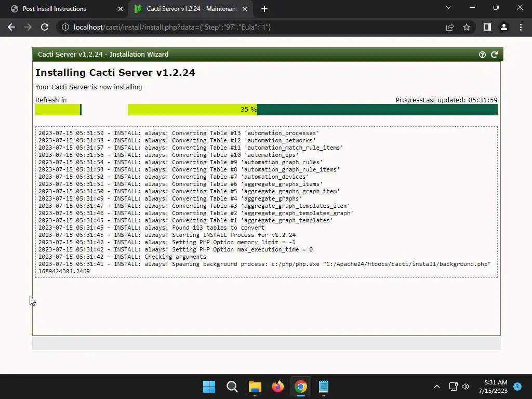This screenshot has width=532, height=399.
Task: Click the Chrome taskbar icon
Action: [301, 387]
